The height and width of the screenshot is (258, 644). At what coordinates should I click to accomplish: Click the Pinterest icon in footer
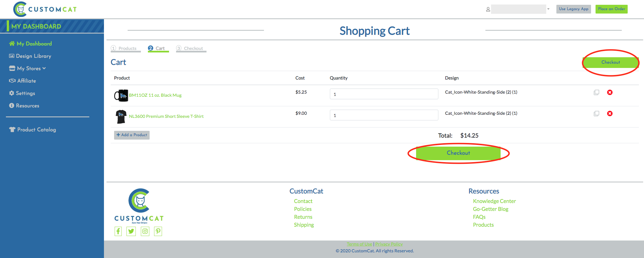click(x=158, y=231)
